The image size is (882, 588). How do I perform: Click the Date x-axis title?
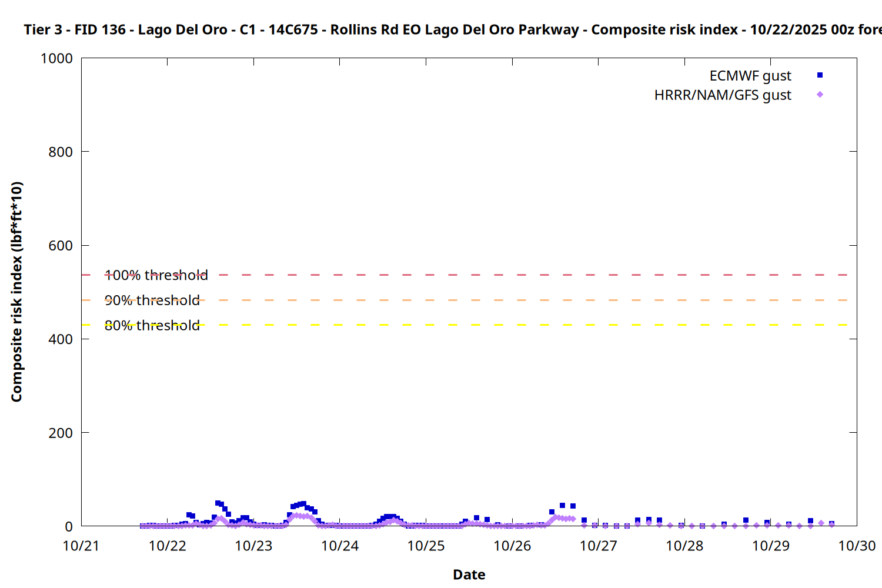(469, 574)
